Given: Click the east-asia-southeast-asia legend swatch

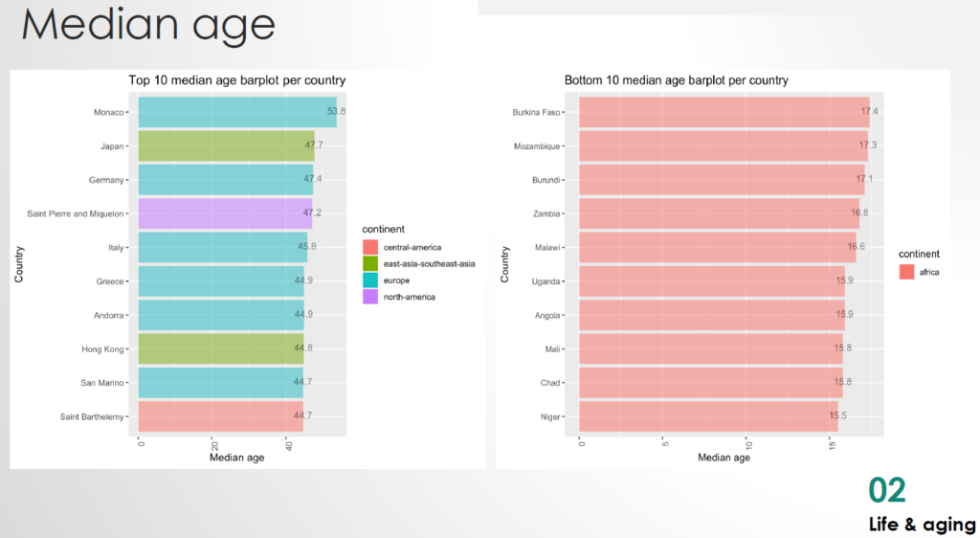Looking at the screenshot, I should click(371, 263).
